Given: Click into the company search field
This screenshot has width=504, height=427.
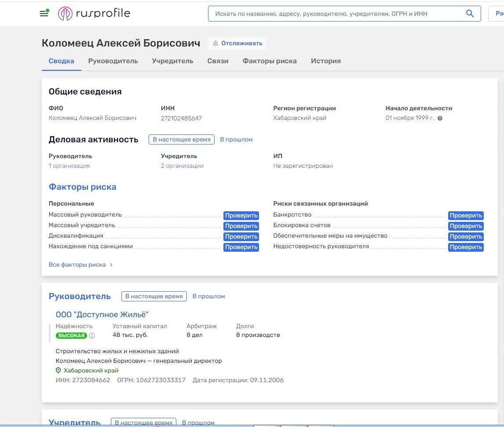Looking at the screenshot, I should (334, 14).
